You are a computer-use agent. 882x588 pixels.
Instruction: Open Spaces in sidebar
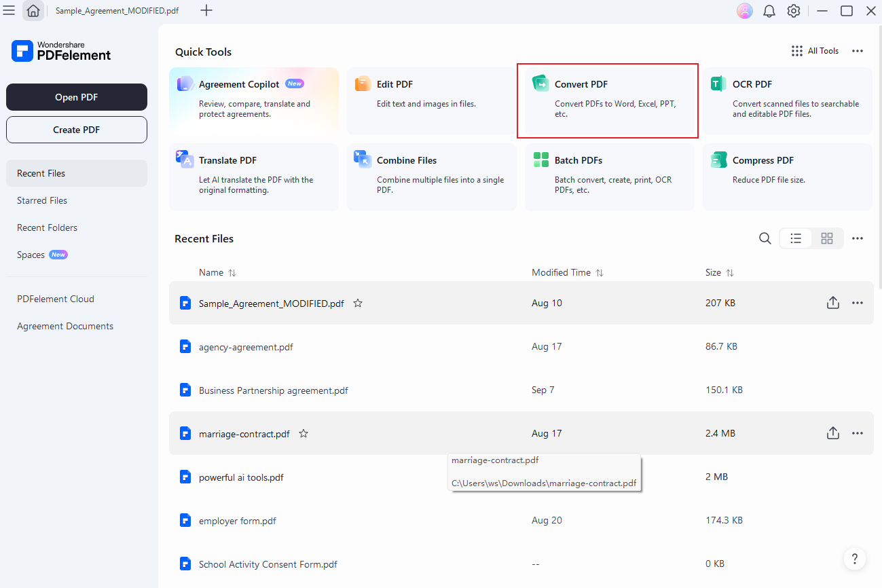click(x=77, y=255)
